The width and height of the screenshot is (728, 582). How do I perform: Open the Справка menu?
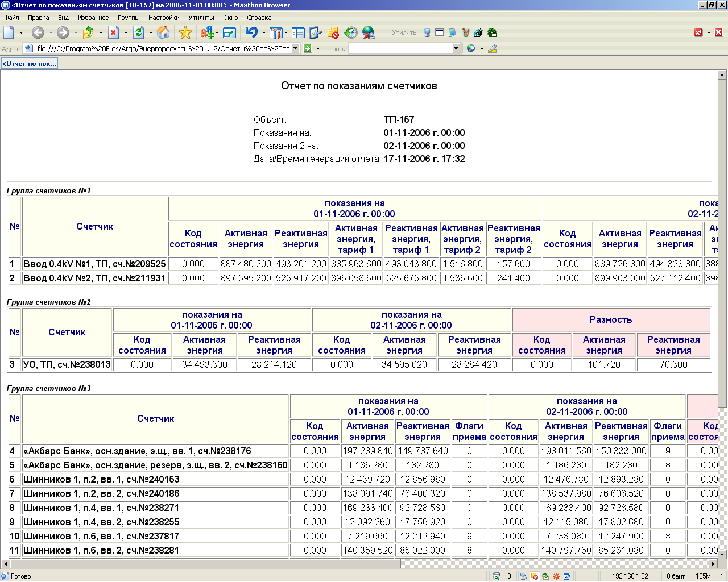pos(259,18)
